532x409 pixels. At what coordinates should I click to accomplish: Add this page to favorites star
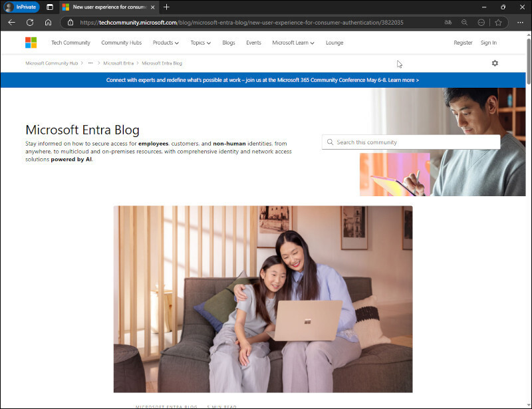(498, 23)
